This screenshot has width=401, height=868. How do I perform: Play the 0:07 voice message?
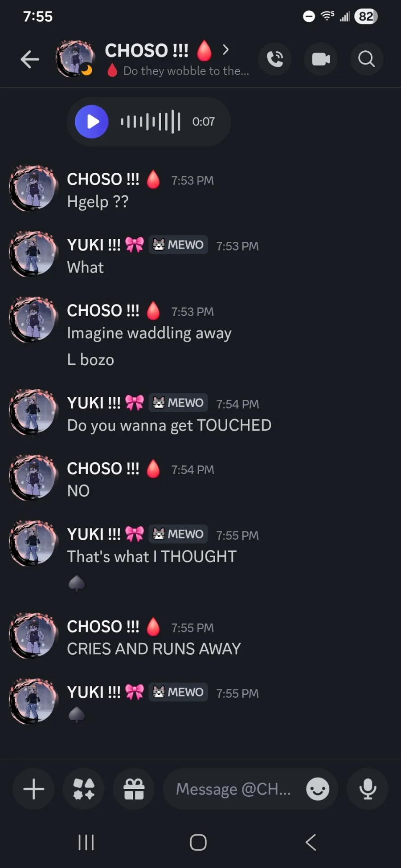pos(92,122)
